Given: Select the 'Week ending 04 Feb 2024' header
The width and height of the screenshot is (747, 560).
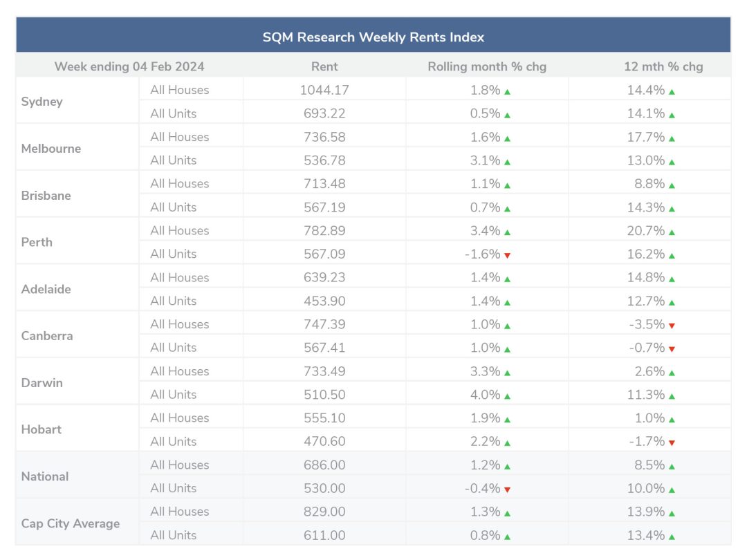Looking at the screenshot, I should click(x=129, y=66).
